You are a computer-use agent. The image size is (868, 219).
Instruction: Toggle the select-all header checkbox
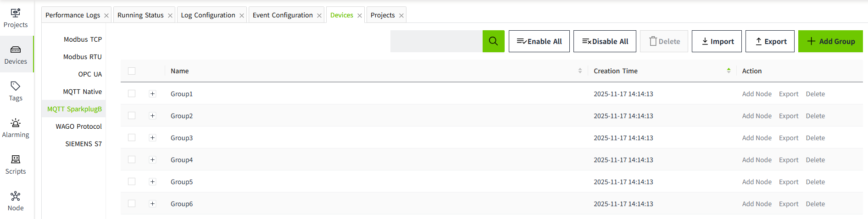132,71
